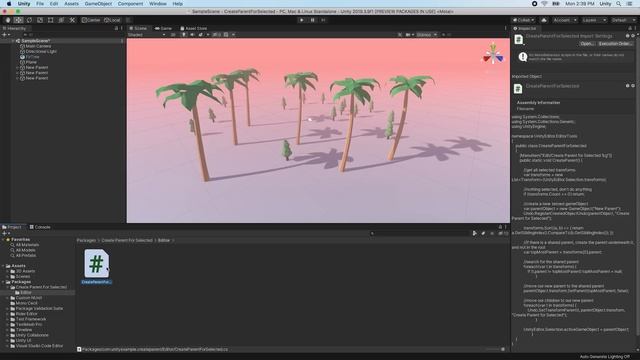The width and height of the screenshot is (640, 360).
Task: Expand the 3D Assets folder
Action: tap(7, 271)
